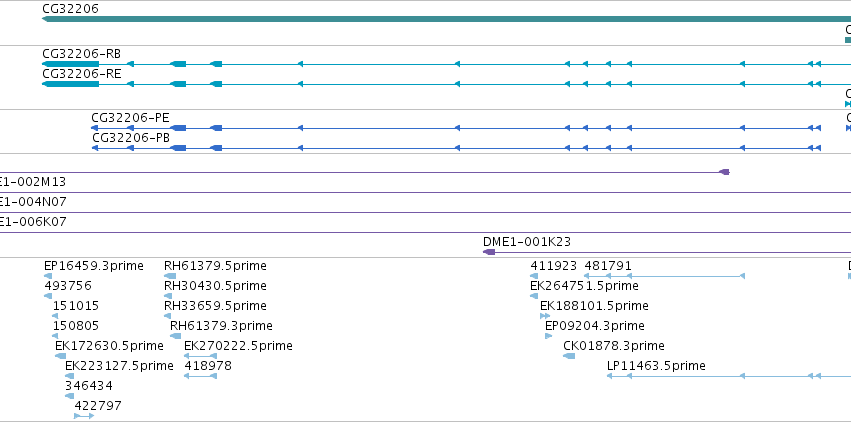The width and height of the screenshot is (851, 422).
Task: Click the CG32206-PB protein label
Action: tap(131, 138)
